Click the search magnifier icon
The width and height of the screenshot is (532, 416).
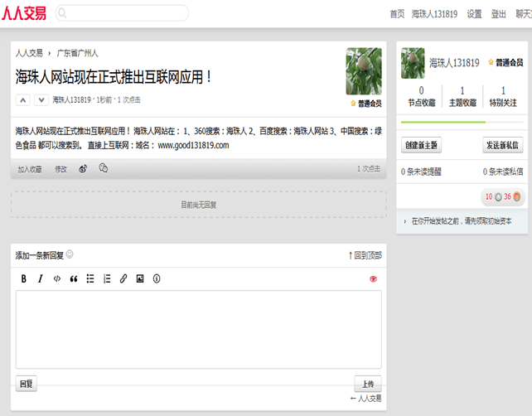[62, 13]
